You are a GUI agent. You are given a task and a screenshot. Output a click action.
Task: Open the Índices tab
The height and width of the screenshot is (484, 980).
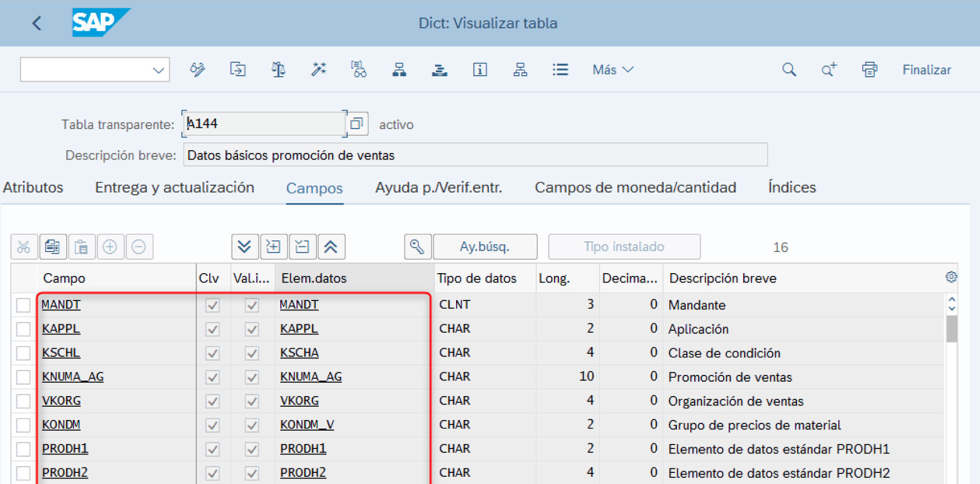tap(791, 187)
